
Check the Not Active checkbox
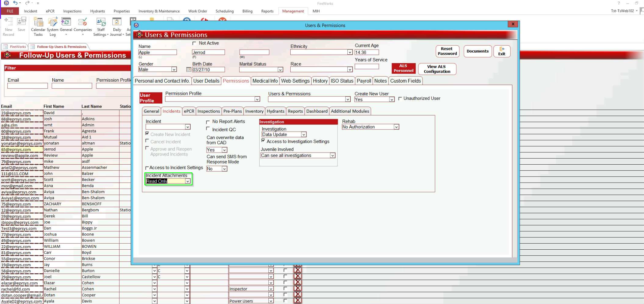click(194, 43)
